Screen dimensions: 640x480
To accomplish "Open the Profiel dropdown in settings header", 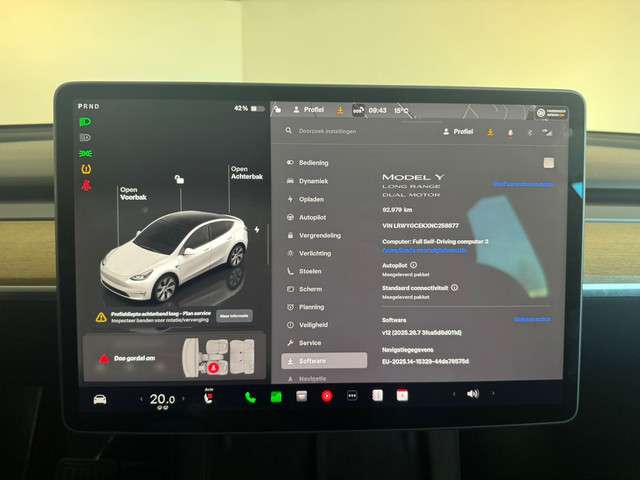I will click(457, 131).
